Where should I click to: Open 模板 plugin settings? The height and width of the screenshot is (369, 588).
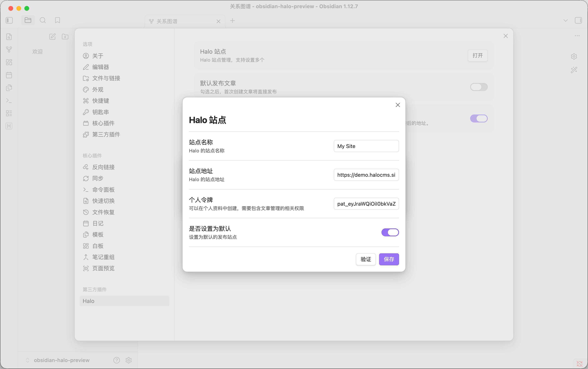point(124,235)
